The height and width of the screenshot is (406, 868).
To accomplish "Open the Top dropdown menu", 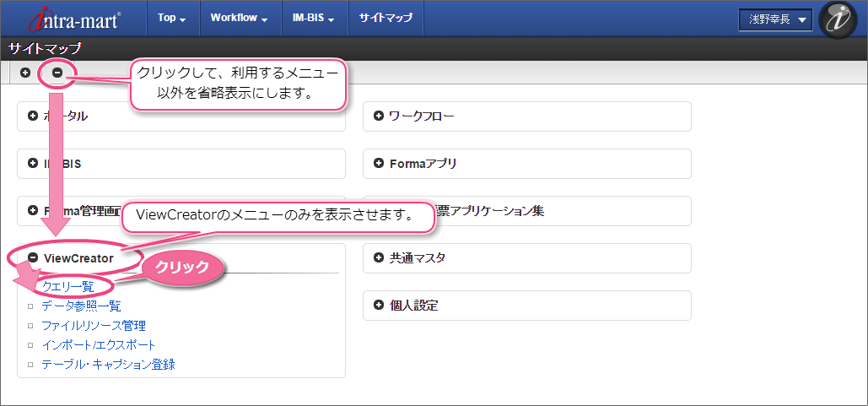I will (171, 18).
